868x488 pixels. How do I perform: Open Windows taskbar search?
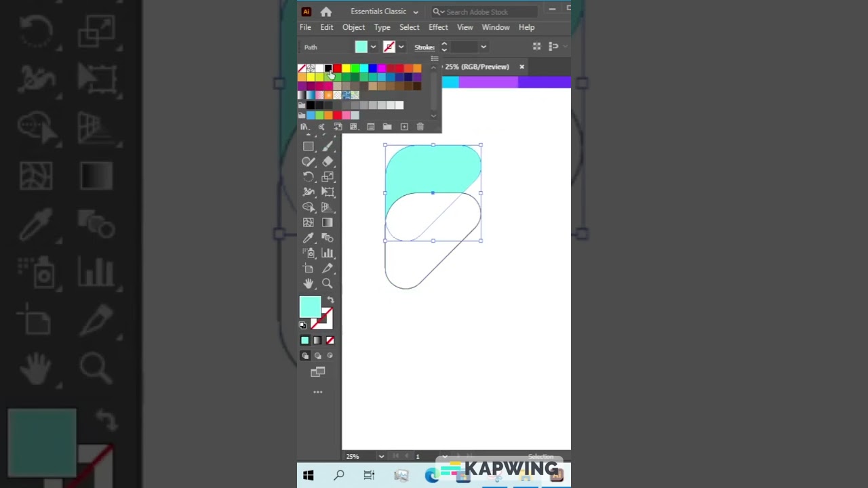click(339, 476)
